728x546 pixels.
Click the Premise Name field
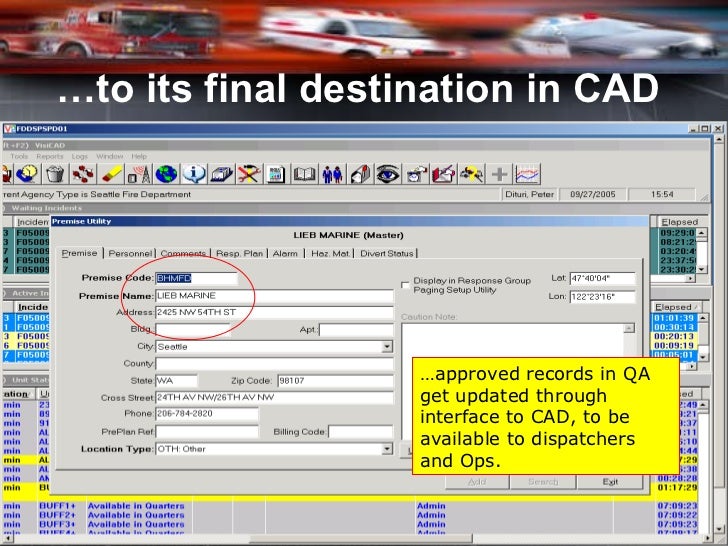click(x=274, y=296)
